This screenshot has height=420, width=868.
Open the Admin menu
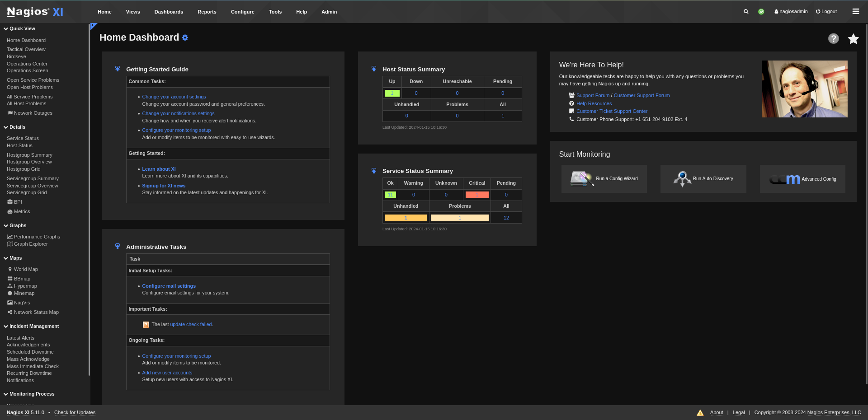[x=329, y=12]
